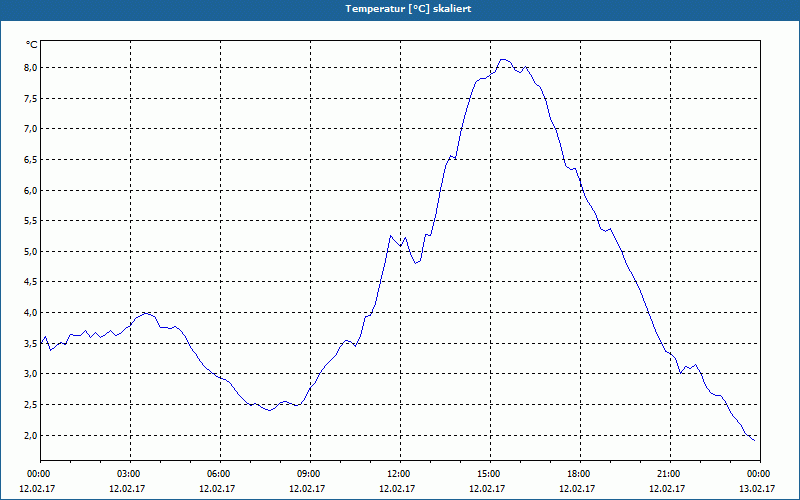Click the 3,5 y-axis label
This screenshot has width=800, height=500.
point(31,343)
